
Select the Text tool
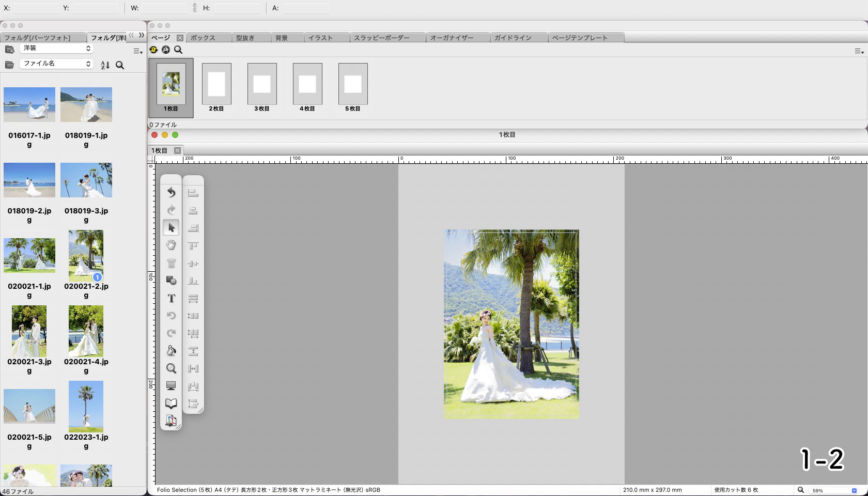click(x=171, y=299)
